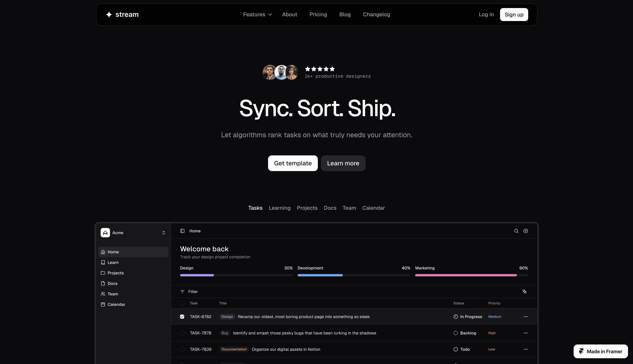Switch to the Learning tab
Screen dimensions: 633x364
[x=280, y=208]
